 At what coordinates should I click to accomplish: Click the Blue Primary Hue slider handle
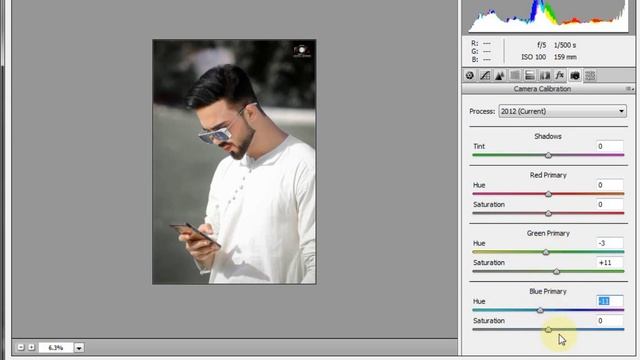(x=540, y=311)
